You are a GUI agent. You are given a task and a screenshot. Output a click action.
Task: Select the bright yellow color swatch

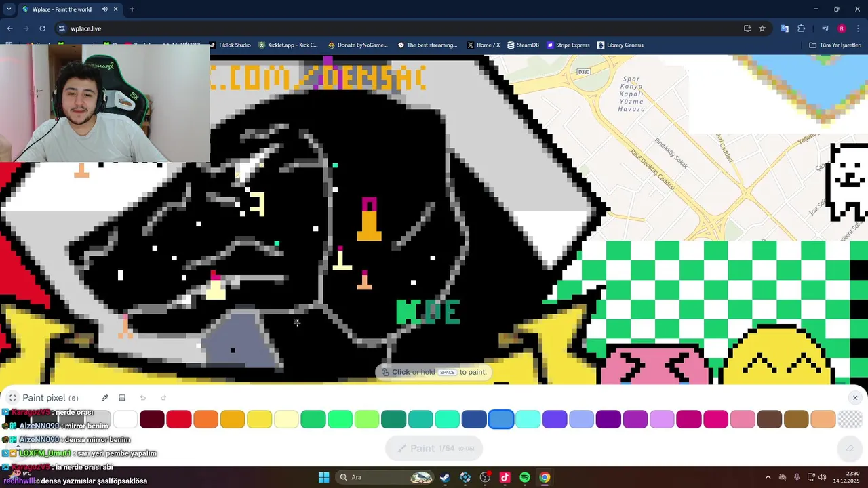[259, 420]
